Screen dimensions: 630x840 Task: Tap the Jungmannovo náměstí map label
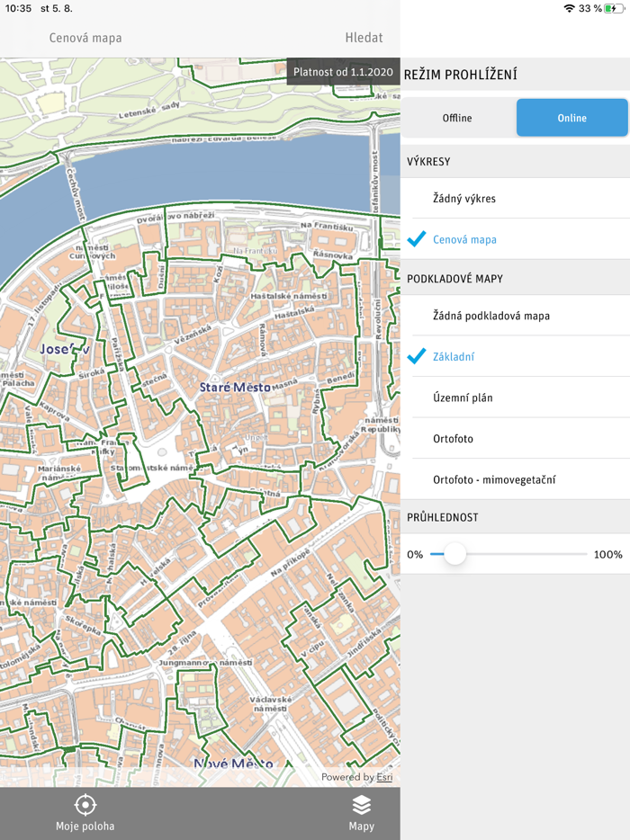pos(205,663)
